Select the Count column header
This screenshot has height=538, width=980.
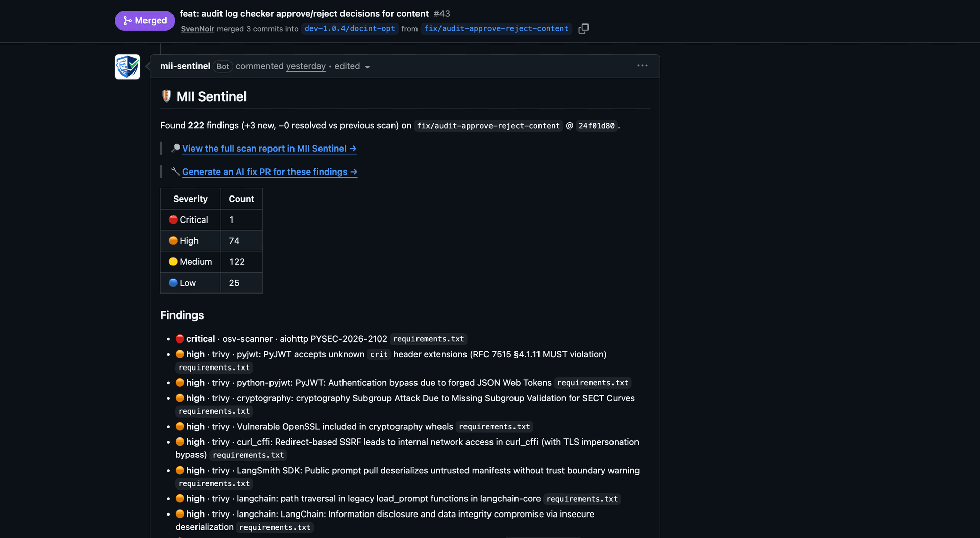coord(241,199)
